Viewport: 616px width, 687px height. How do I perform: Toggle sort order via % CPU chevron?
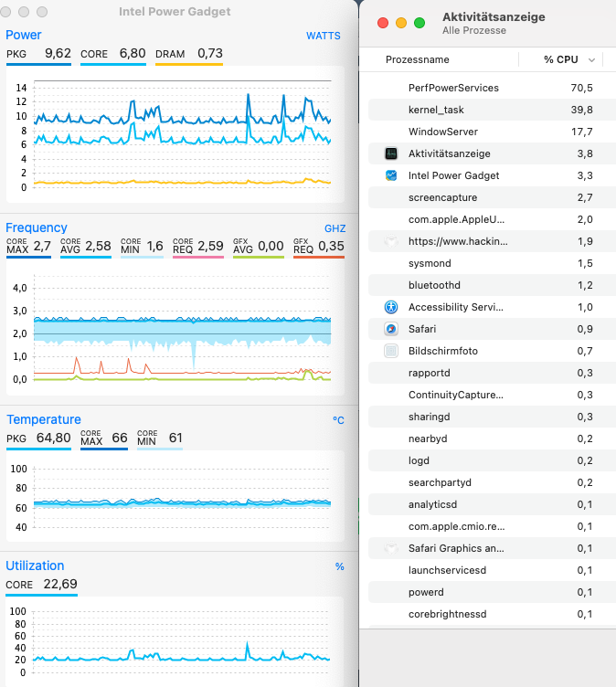pos(591,60)
